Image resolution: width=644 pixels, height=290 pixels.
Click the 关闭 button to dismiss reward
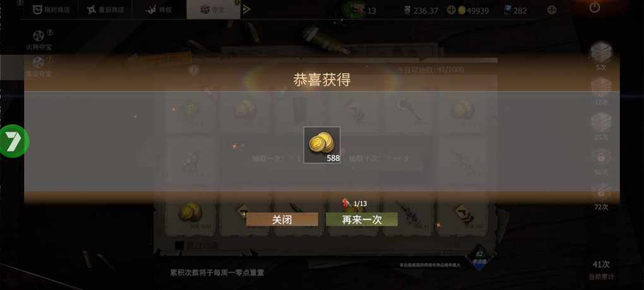tap(282, 219)
